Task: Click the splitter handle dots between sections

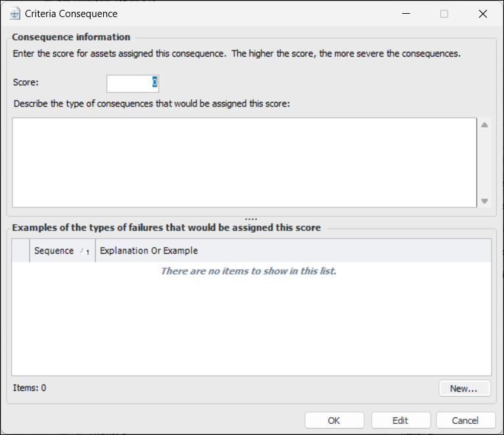Action: [x=251, y=219]
